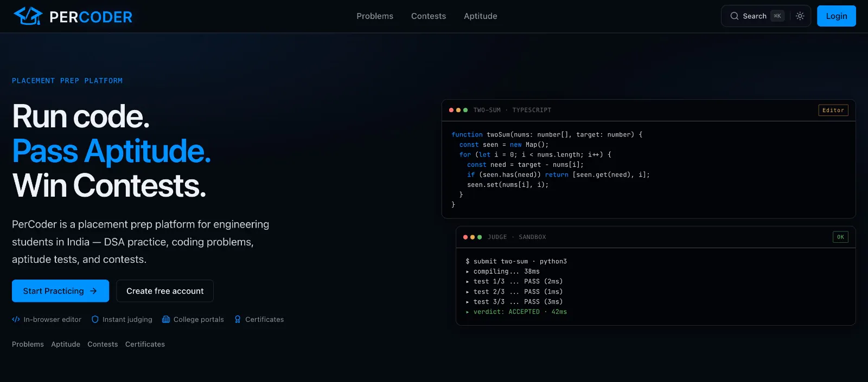
Task: Click Certificates label beside ribbon icon
Action: (265, 320)
